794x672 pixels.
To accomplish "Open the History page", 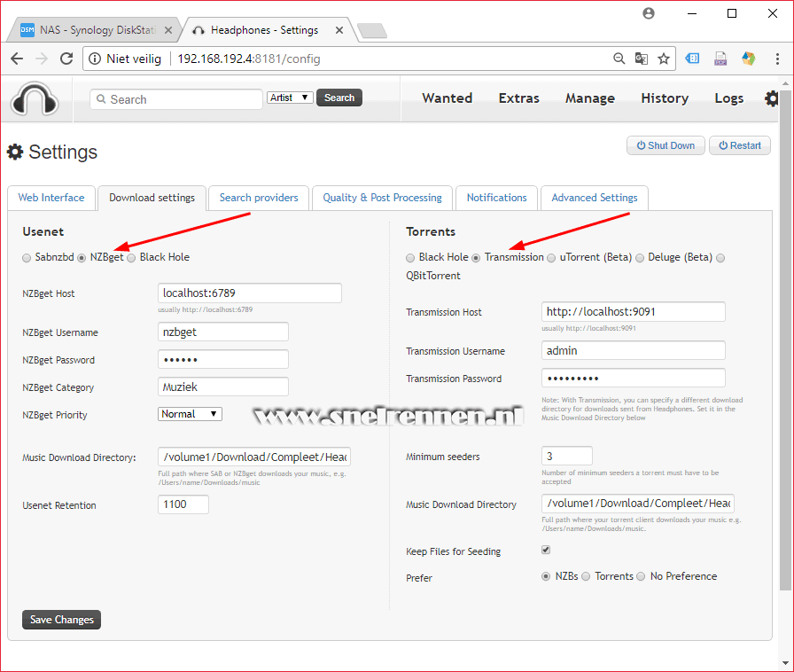I will tap(665, 98).
